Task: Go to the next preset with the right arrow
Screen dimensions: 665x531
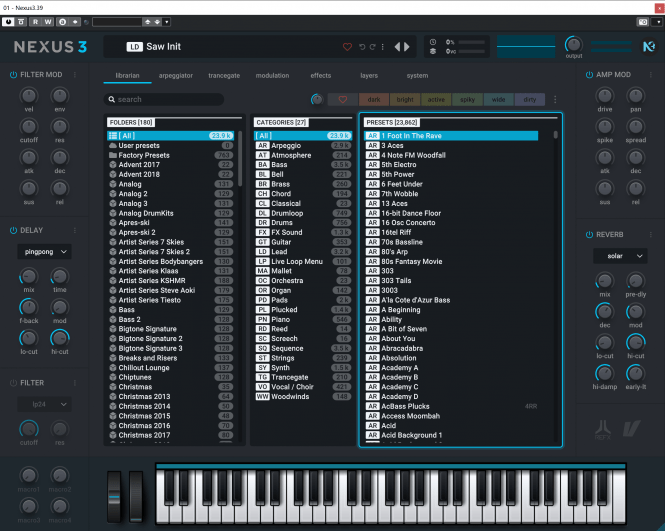Action: [407, 47]
